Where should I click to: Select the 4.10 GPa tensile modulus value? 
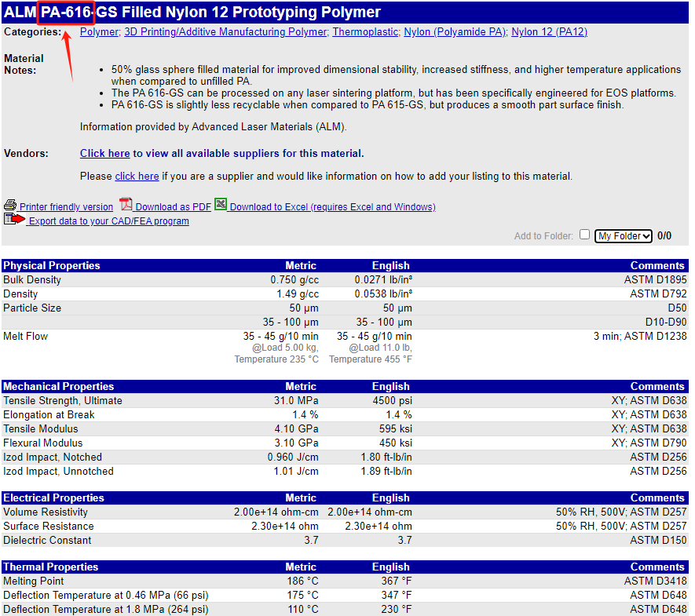(x=297, y=429)
